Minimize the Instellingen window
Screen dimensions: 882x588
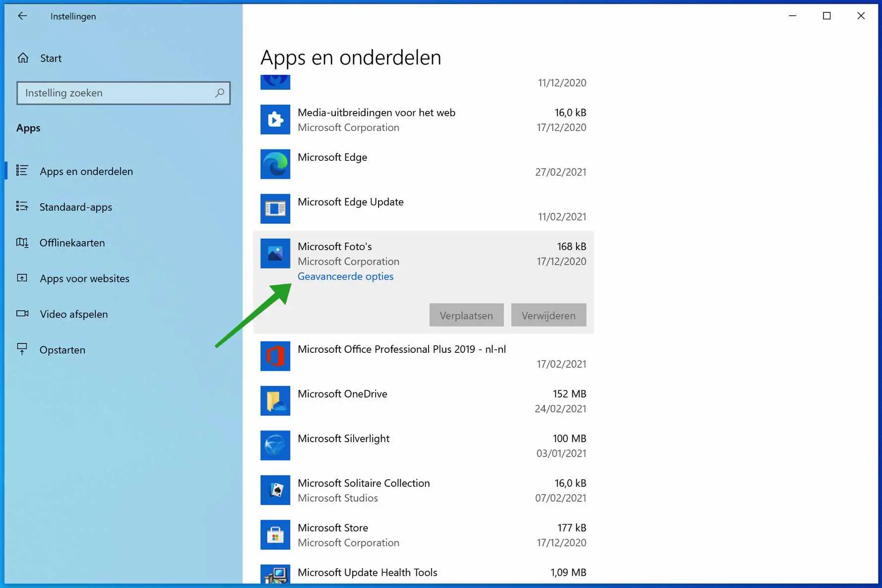click(792, 16)
